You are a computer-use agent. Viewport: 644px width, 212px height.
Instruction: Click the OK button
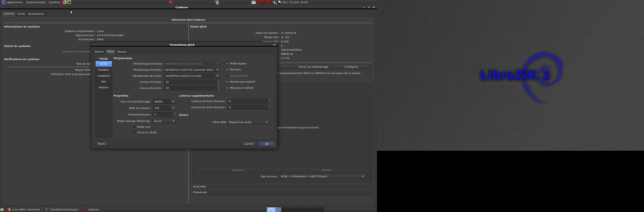point(267,144)
